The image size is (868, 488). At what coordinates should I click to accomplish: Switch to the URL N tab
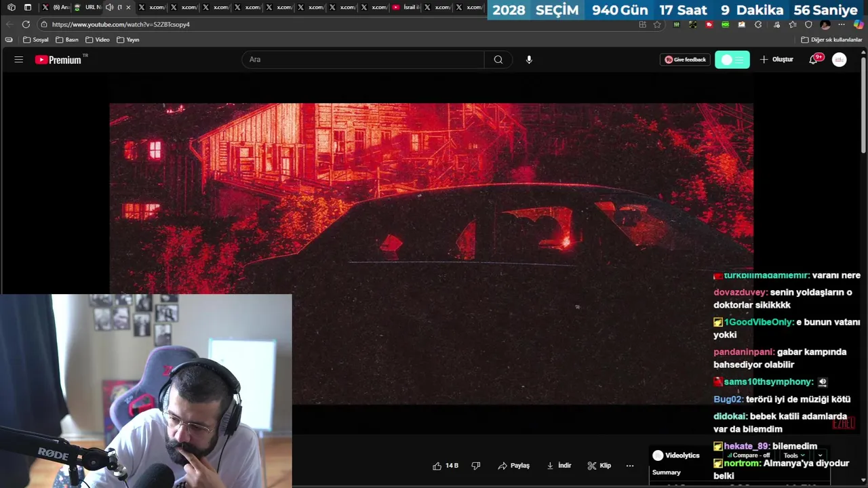87,7
